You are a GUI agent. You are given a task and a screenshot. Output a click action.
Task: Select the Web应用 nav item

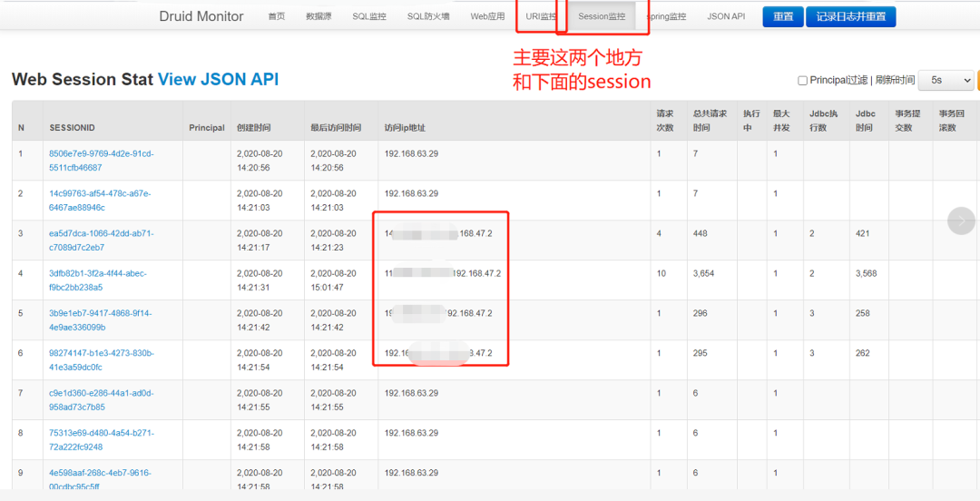point(487,17)
